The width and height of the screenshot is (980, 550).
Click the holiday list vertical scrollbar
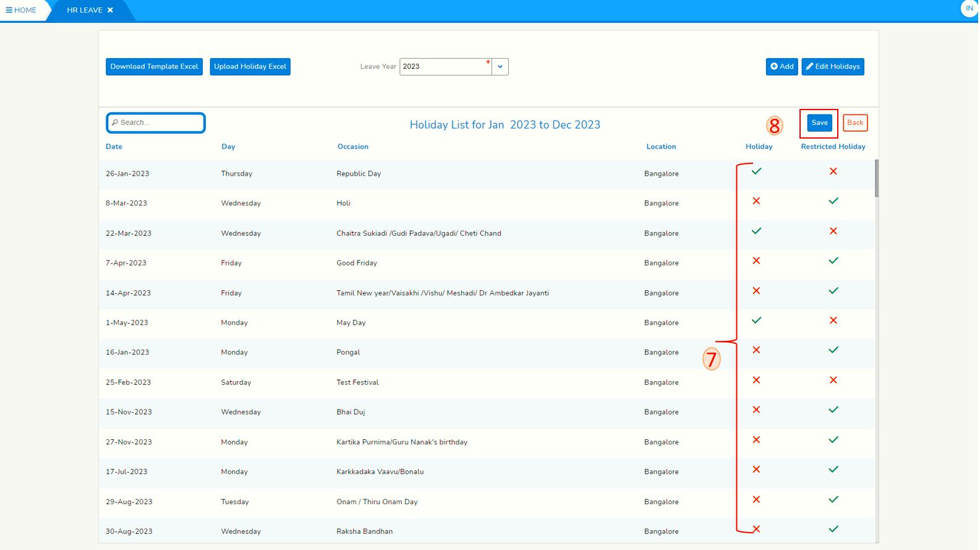877,179
